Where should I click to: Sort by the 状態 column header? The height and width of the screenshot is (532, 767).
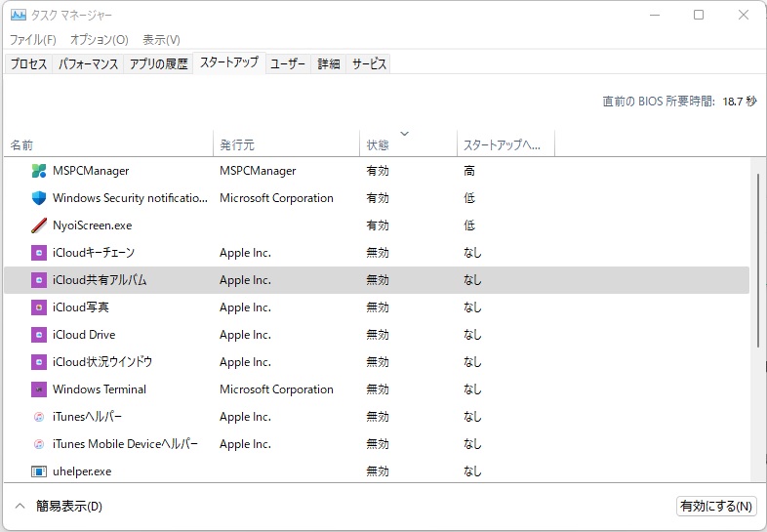tap(409, 144)
